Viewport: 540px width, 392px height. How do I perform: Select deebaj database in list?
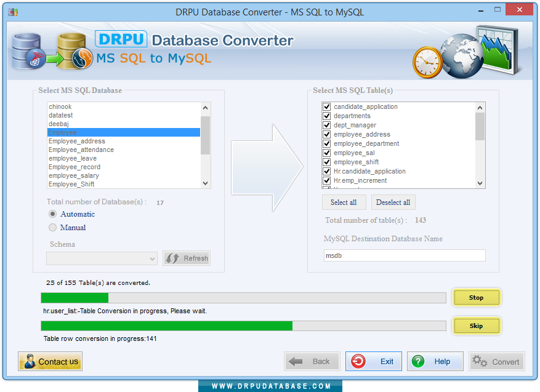(x=124, y=124)
